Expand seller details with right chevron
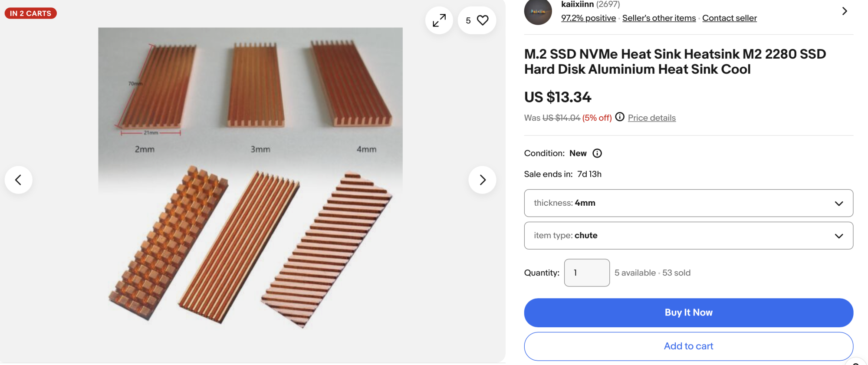Screen dimensions: 868x365 pyautogui.click(x=844, y=11)
